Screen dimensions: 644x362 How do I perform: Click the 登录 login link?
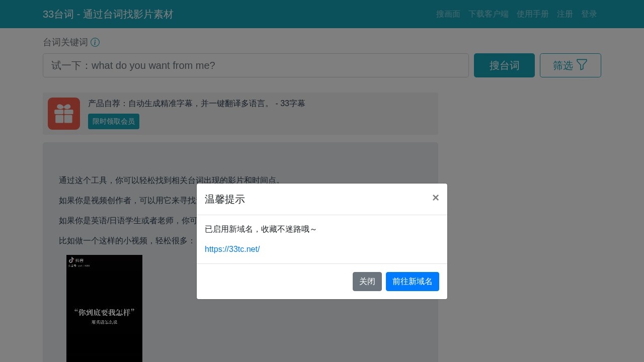(589, 14)
